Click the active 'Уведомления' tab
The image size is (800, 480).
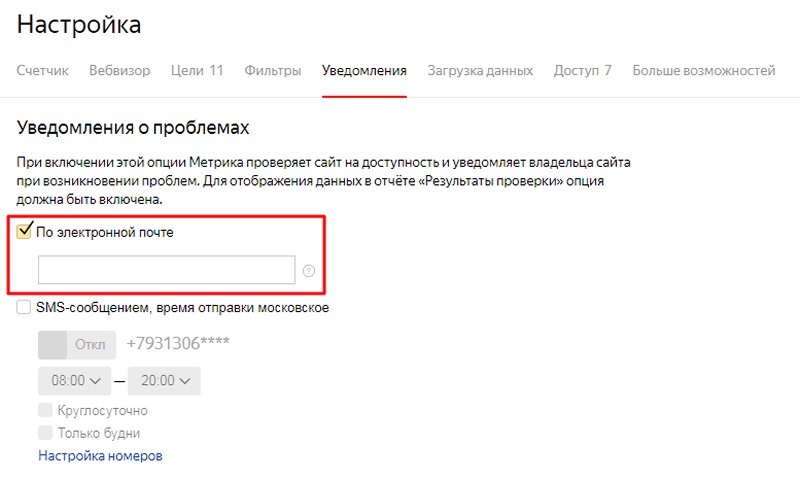click(x=364, y=71)
